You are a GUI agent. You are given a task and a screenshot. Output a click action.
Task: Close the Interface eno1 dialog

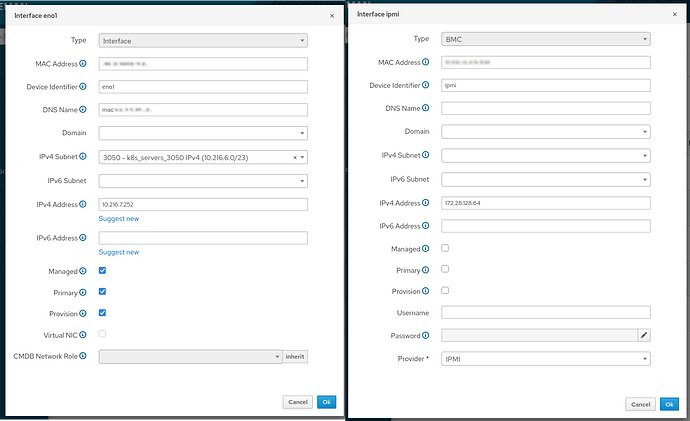point(332,16)
